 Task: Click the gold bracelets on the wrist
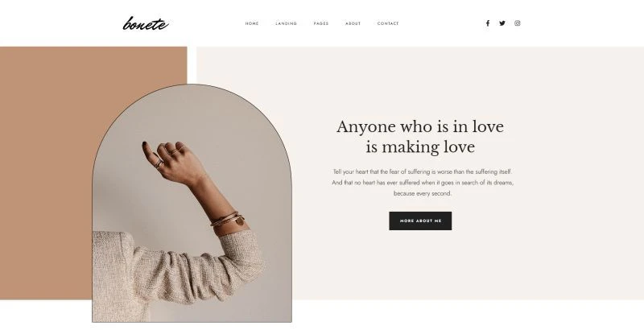tap(227, 220)
